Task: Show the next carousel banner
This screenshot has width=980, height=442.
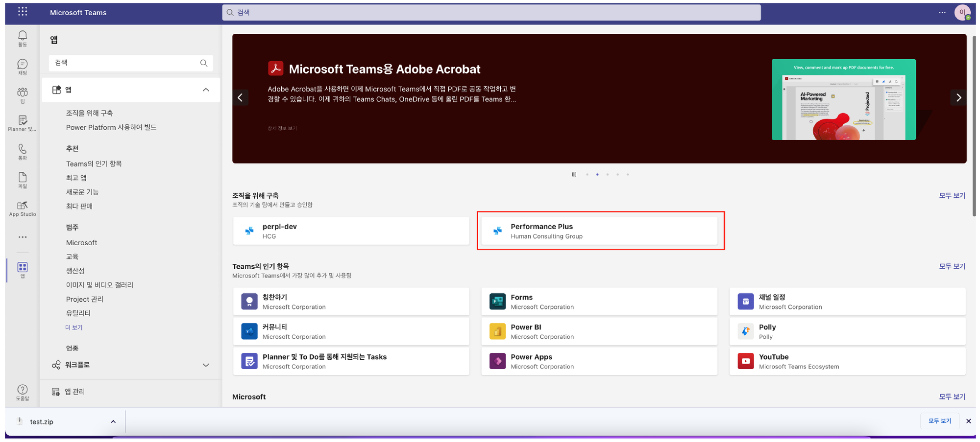Action: point(958,97)
